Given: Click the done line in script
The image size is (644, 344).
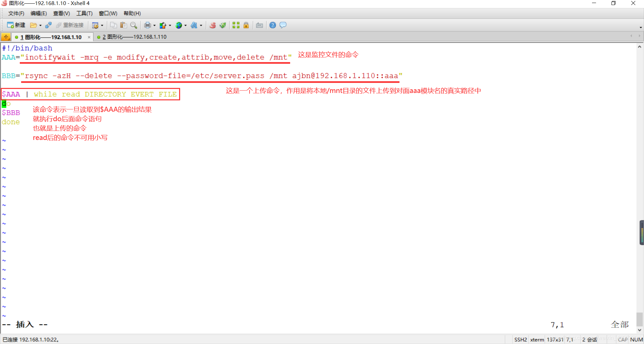Looking at the screenshot, I should [x=11, y=122].
